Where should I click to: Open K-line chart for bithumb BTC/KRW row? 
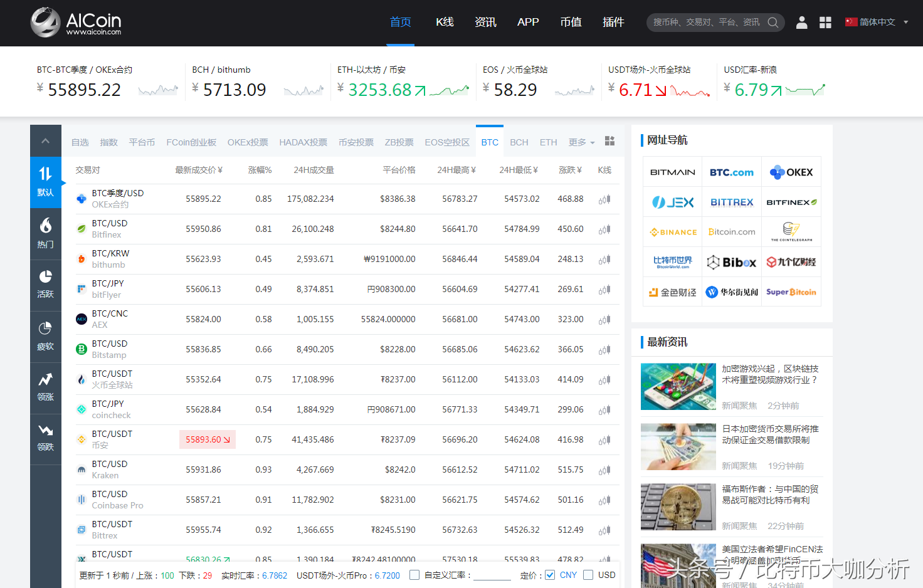point(604,260)
